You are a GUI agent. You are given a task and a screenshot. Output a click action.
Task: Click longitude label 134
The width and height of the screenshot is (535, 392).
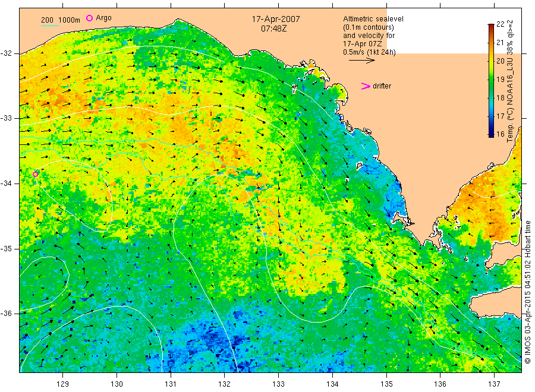[x=332, y=384]
